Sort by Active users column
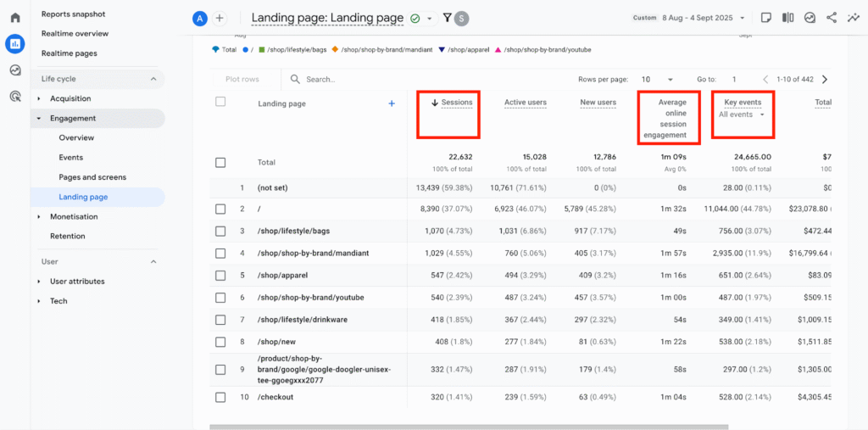The width and height of the screenshot is (868, 430). pyautogui.click(x=526, y=103)
